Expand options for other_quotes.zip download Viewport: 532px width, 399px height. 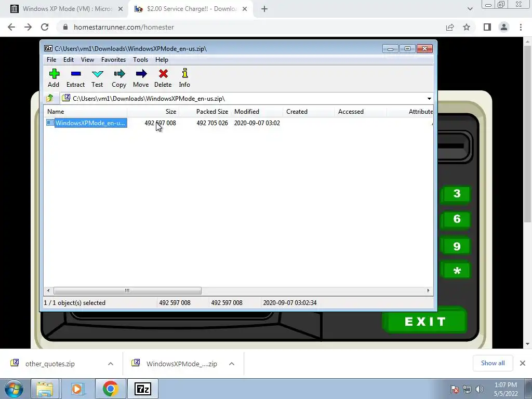click(111, 364)
